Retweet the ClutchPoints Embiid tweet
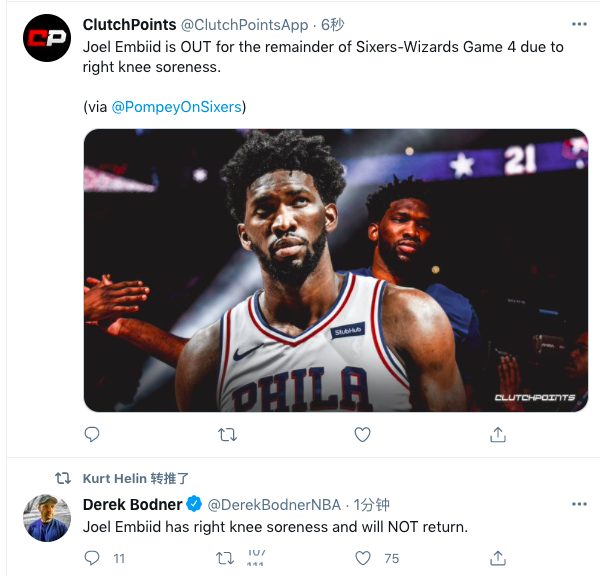600x576 pixels. pyautogui.click(x=227, y=434)
